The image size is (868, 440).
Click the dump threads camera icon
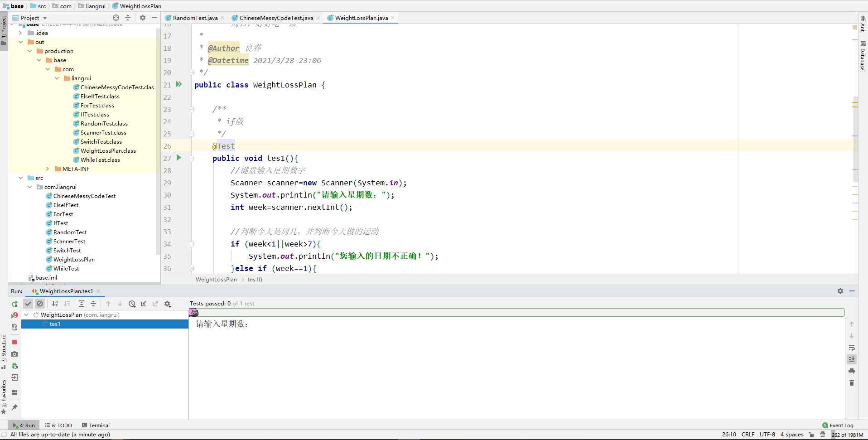pyautogui.click(x=14, y=354)
